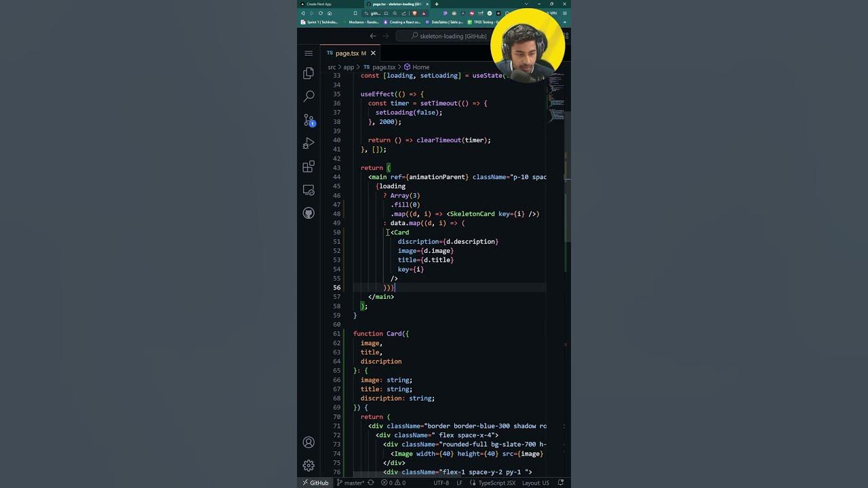Open notifications bell in status bar

[x=561, y=483]
